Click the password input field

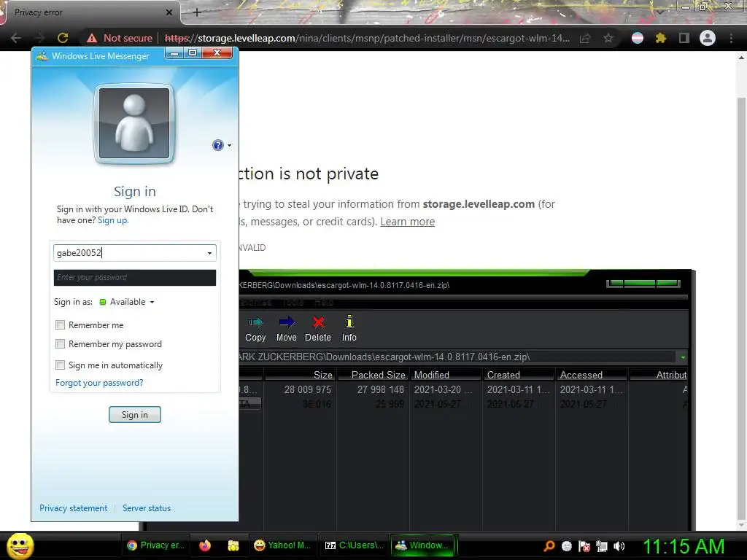click(135, 278)
